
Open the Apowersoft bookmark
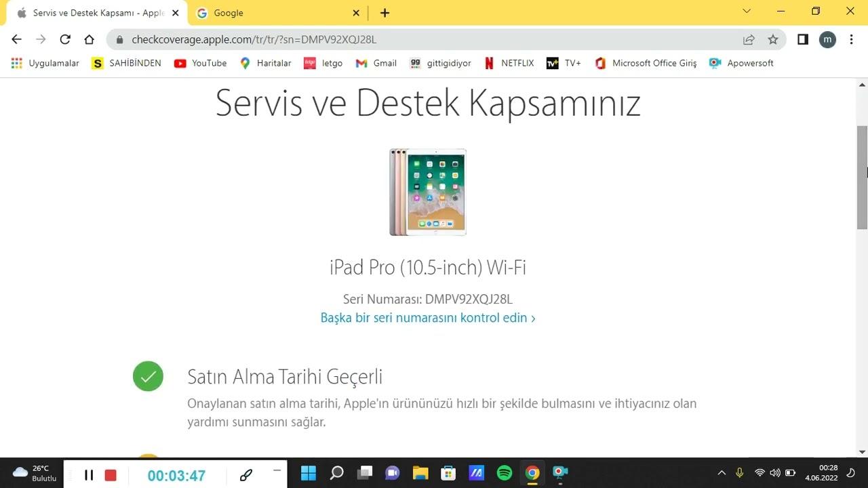741,63
